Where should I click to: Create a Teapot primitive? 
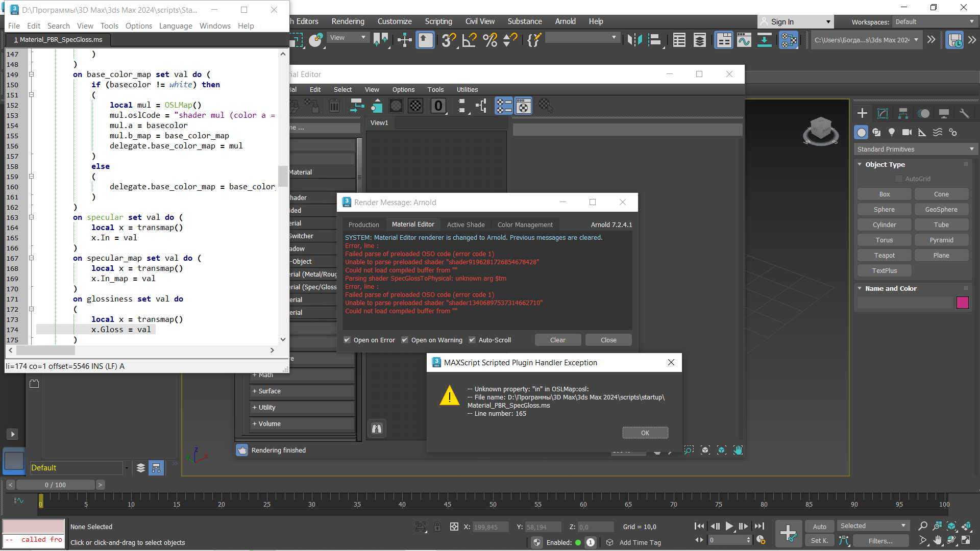(x=884, y=255)
